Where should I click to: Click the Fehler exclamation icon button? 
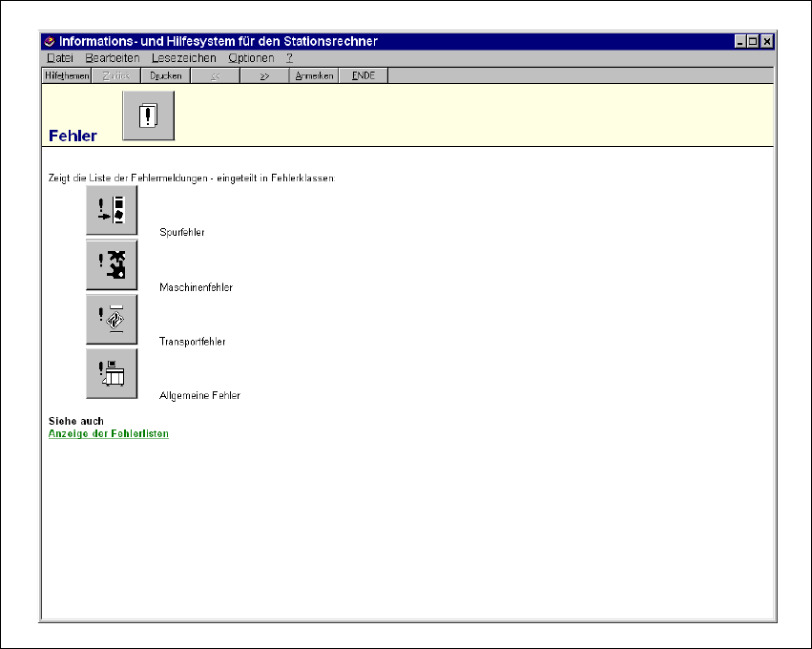click(x=149, y=115)
